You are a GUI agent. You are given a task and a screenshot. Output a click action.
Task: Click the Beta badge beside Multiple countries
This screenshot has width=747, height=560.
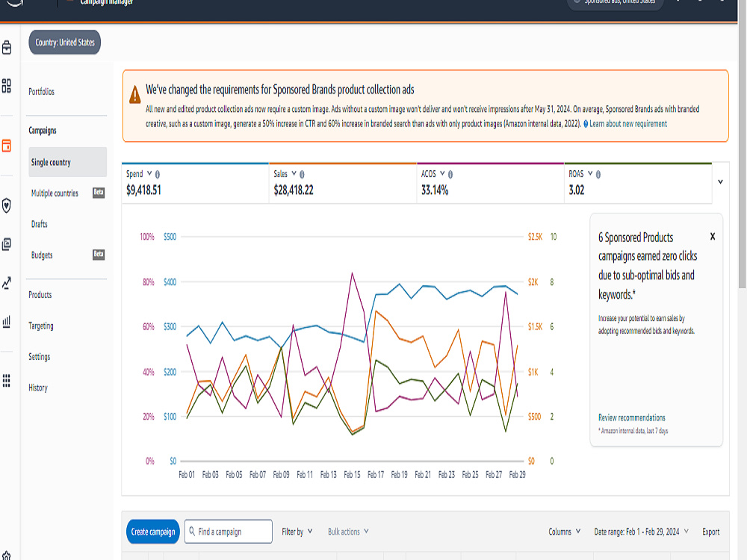(x=99, y=193)
